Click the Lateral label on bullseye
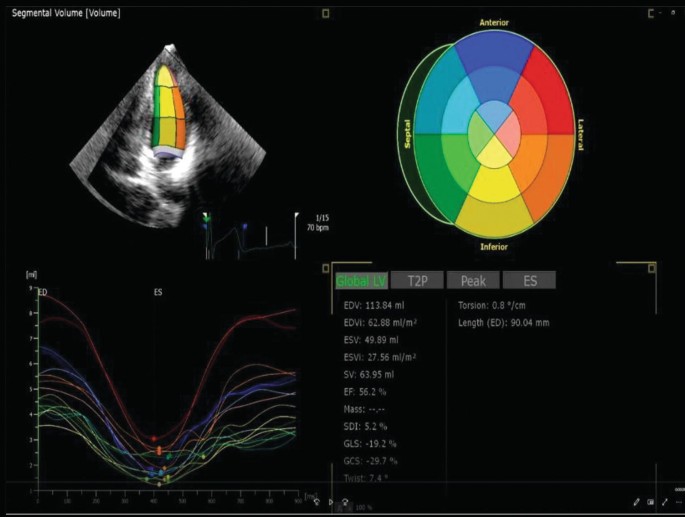Viewport: 685px width, 517px height. 581,135
